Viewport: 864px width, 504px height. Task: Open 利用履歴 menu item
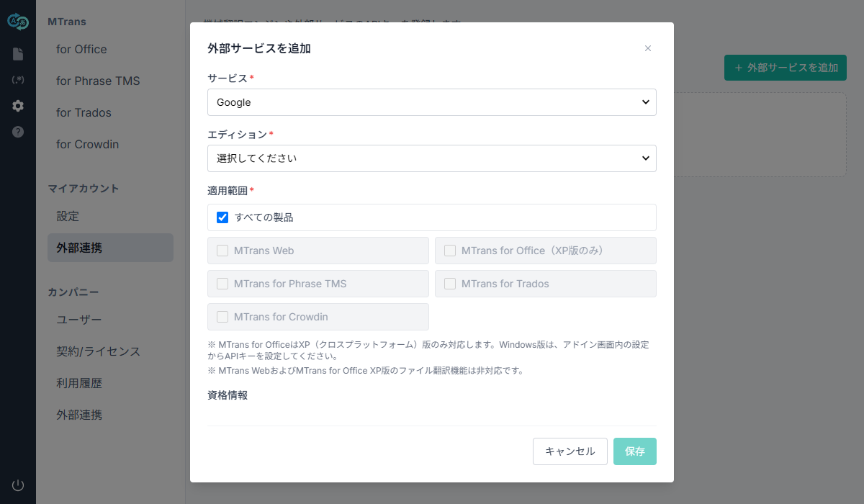pyautogui.click(x=110, y=383)
